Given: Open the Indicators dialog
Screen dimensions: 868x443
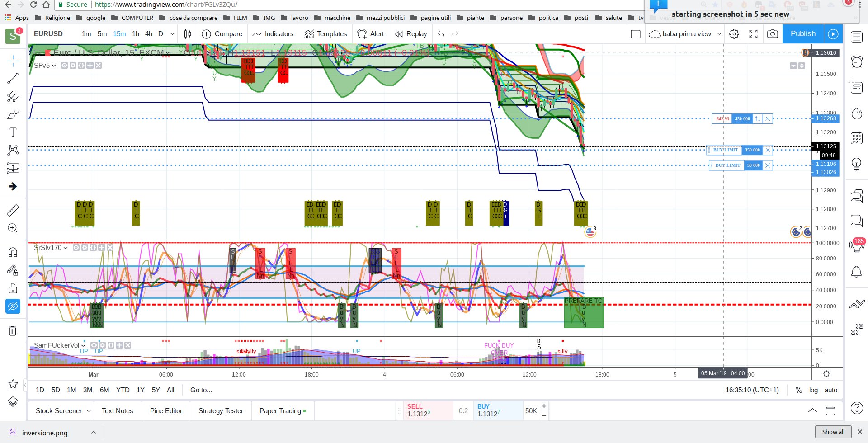Looking at the screenshot, I should coord(273,34).
